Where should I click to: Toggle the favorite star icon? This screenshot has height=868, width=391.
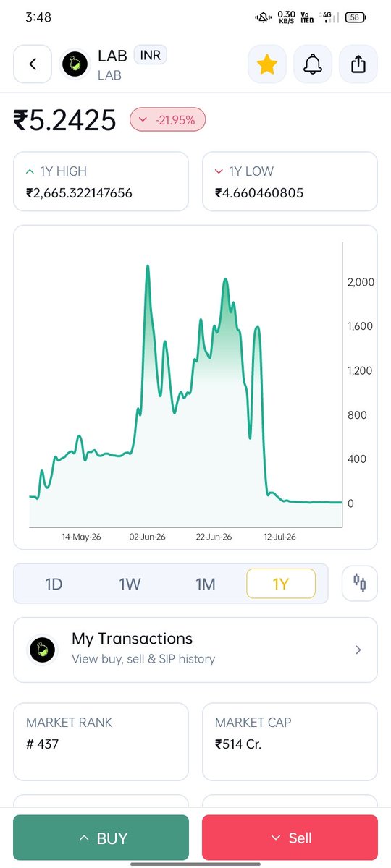[x=267, y=64]
